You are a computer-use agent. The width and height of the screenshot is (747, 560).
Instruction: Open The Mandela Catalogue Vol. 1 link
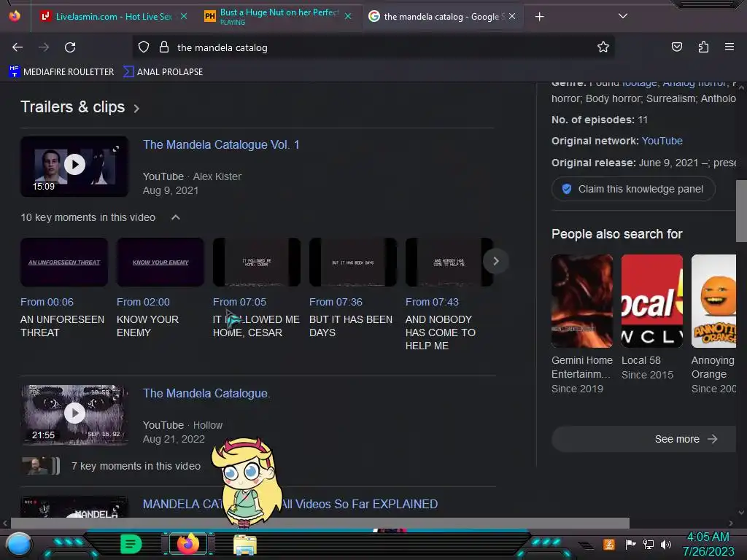(221, 145)
